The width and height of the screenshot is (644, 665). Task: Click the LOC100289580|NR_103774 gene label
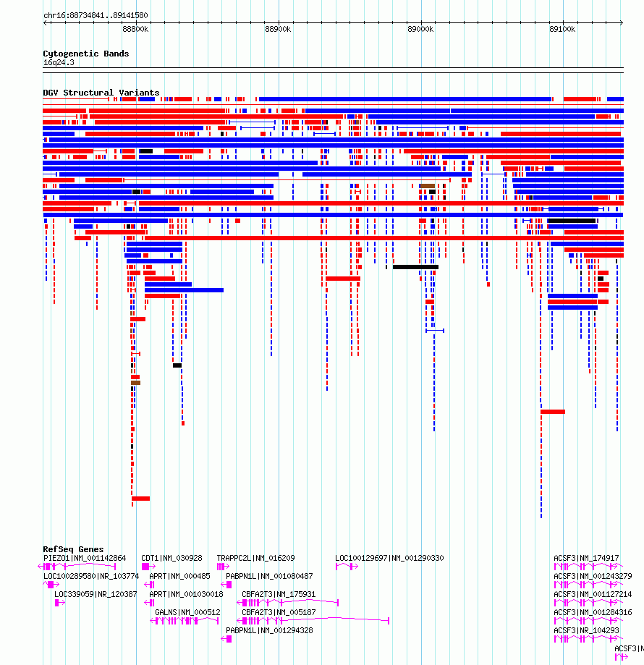coord(91,577)
